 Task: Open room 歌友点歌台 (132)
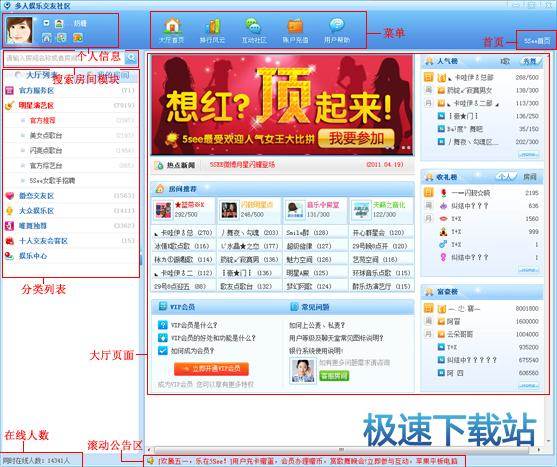[246, 286]
